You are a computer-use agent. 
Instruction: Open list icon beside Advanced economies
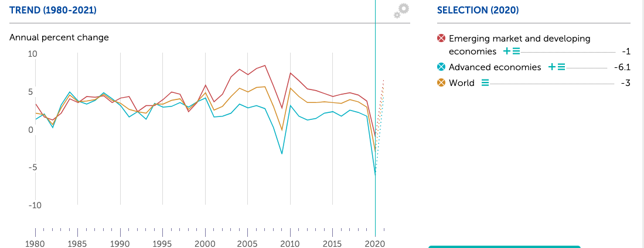[x=561, y=67]
